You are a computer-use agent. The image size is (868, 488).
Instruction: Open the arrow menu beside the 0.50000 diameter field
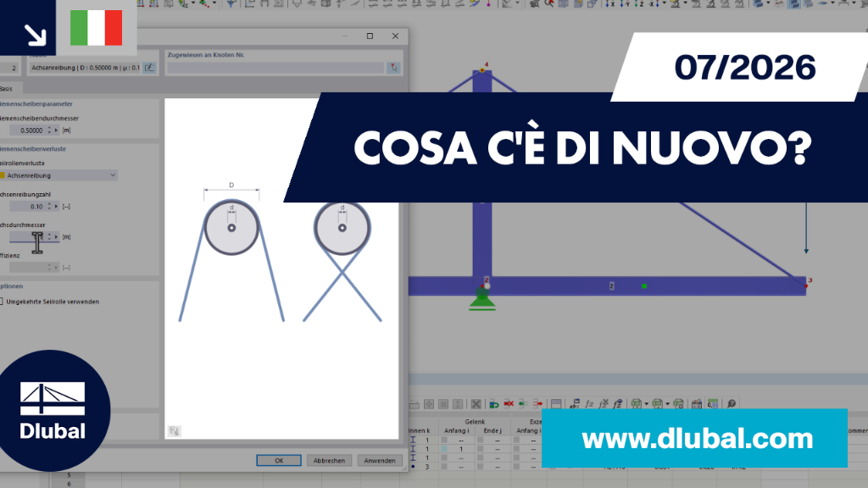56,130
